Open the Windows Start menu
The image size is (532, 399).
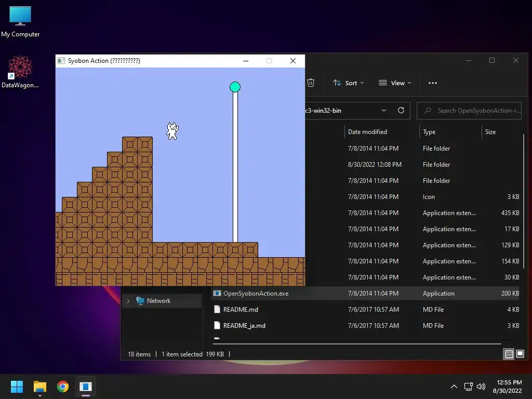coord(17,387)
